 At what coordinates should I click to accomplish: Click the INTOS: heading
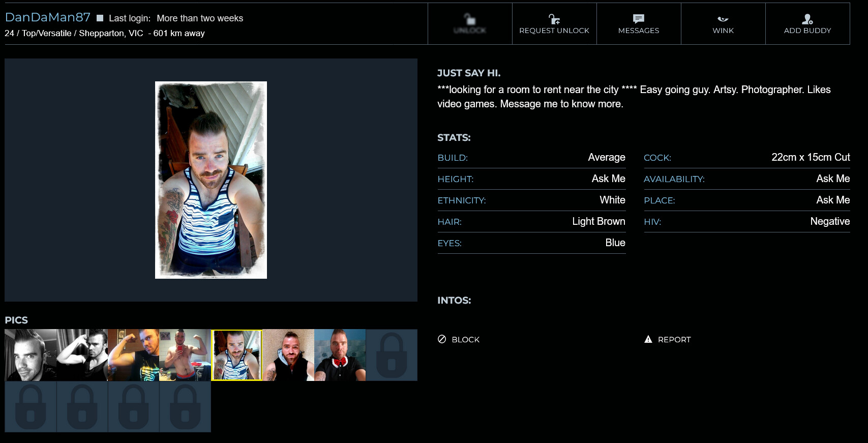[454, 301]
